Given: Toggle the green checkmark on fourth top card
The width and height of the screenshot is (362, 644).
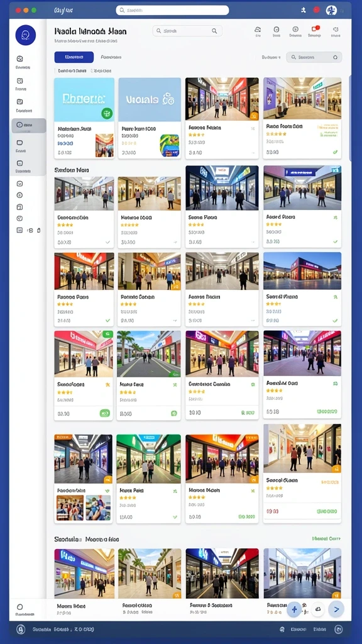Looking at the screenshot, I should coord(336,152).
